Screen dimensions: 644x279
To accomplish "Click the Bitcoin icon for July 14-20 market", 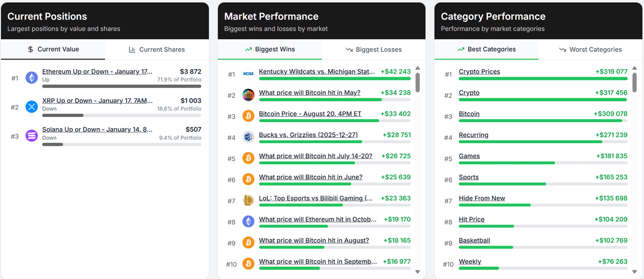I will 248,158.
